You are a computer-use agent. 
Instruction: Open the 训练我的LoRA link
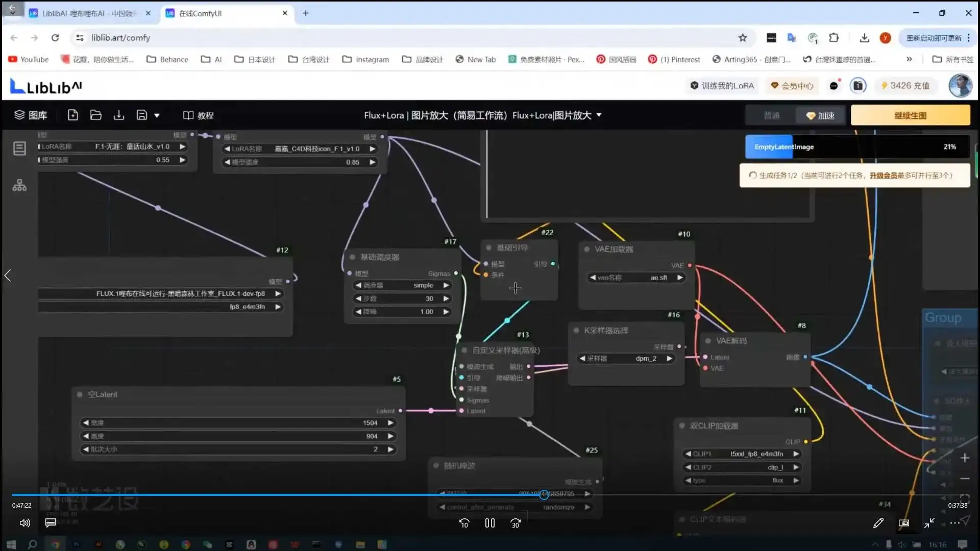coord(722,86)
